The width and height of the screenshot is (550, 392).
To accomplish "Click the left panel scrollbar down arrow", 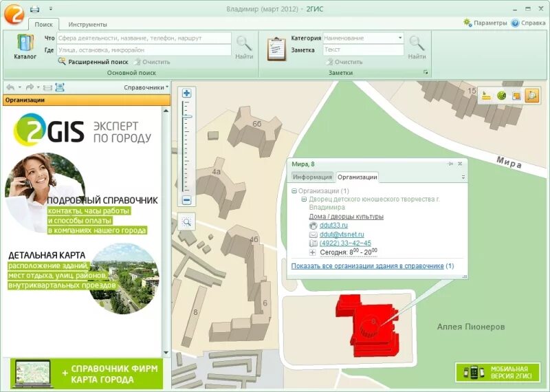I will [x=166, y=352].
